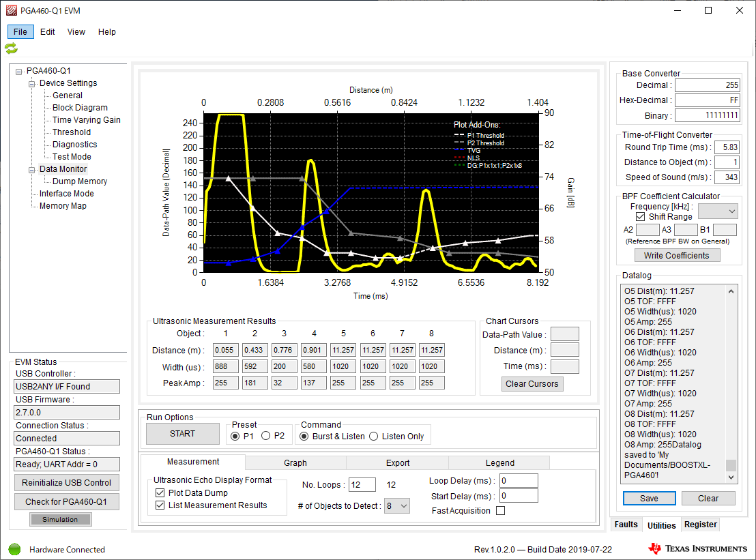Click Write Coefficients button

(x=676, y=255)
